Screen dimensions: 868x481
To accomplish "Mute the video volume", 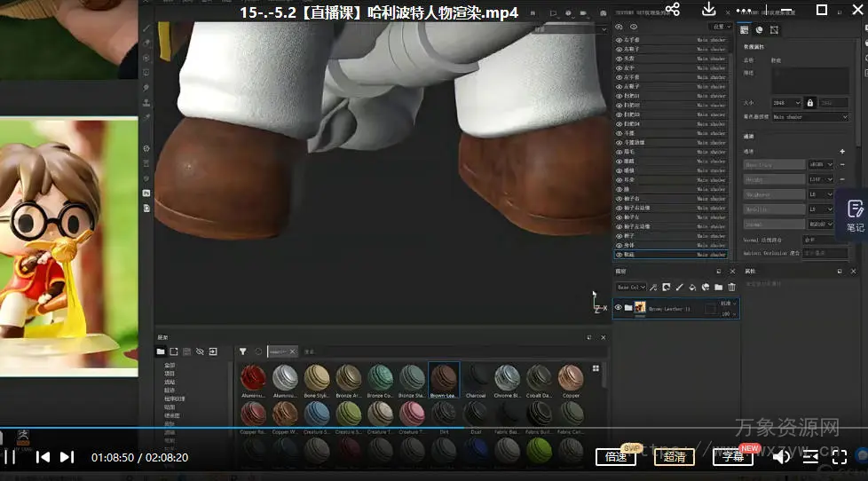I will pos(781,457).
